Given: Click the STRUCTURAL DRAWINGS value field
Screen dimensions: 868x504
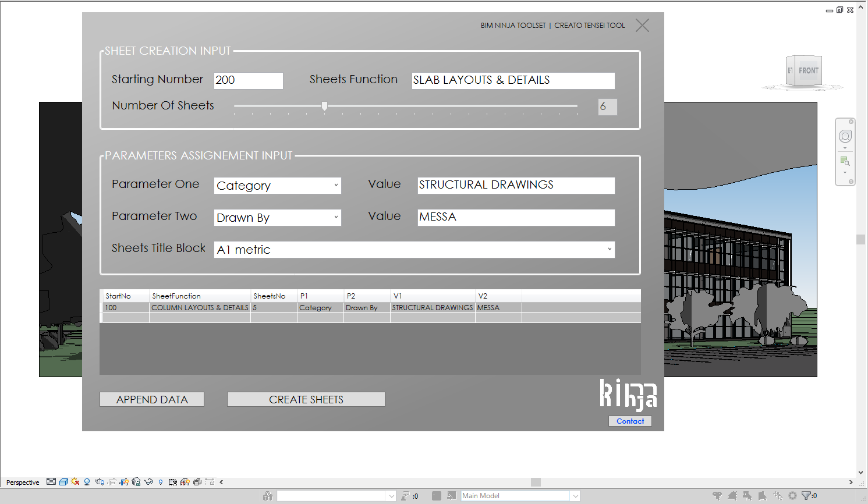Looking at the screenshot, I should pyautogui.click(x=516, y=185).
